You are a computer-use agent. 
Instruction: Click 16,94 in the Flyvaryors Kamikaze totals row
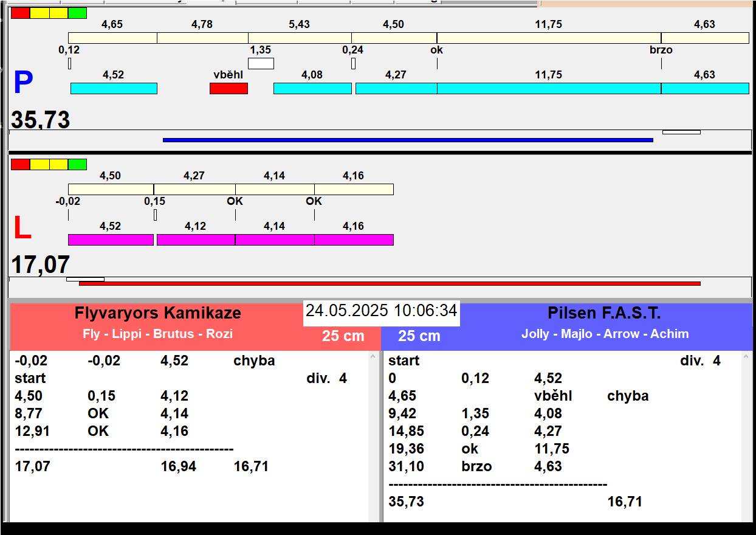178,466
